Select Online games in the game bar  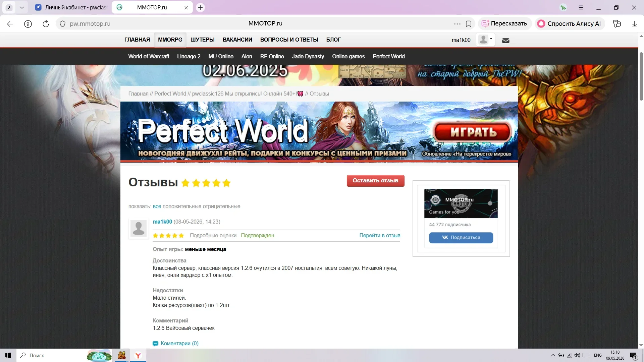click(x=348, y=56)
